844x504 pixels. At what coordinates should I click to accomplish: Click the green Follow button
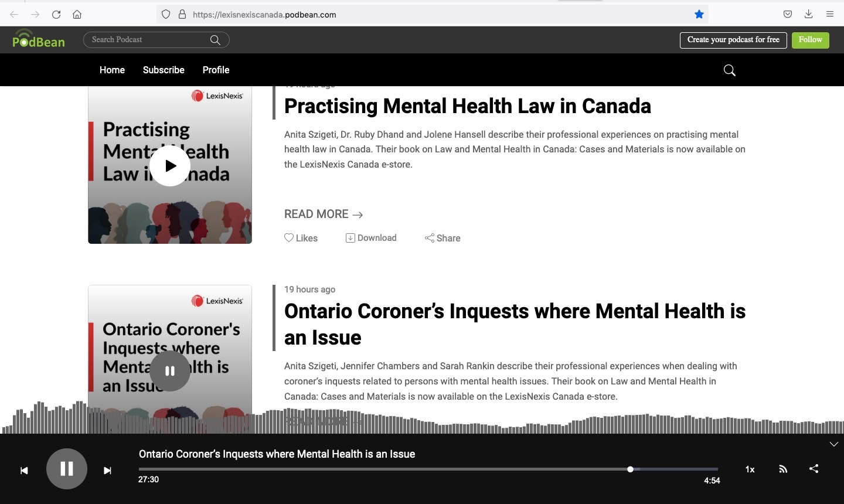pyautogui.click(x=810, y=40)
